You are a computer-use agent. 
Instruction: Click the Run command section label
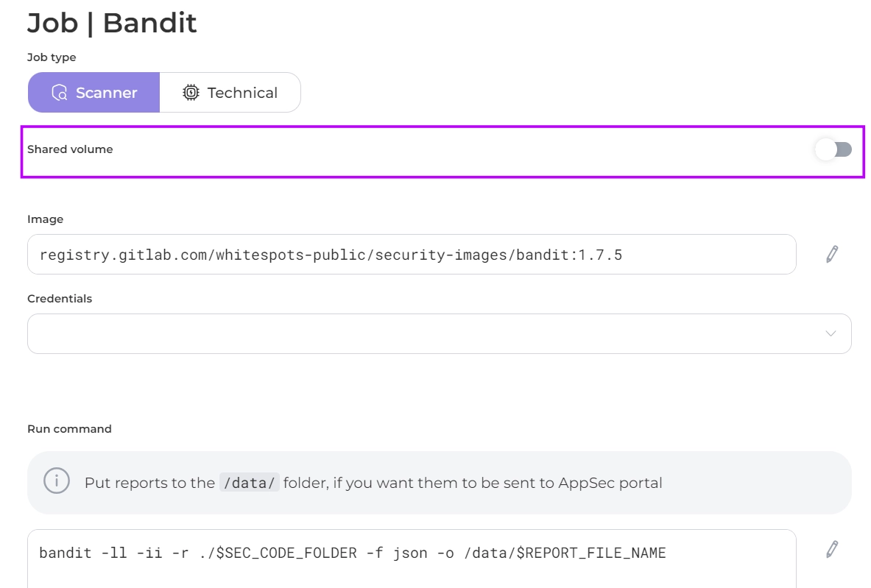(x=69, y=429)
